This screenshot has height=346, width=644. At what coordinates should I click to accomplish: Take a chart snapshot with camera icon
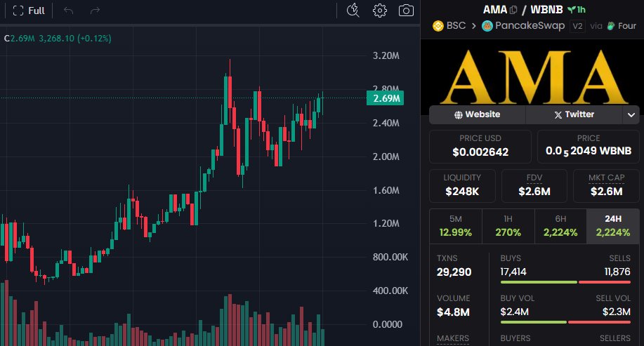(x=406, y=11)
